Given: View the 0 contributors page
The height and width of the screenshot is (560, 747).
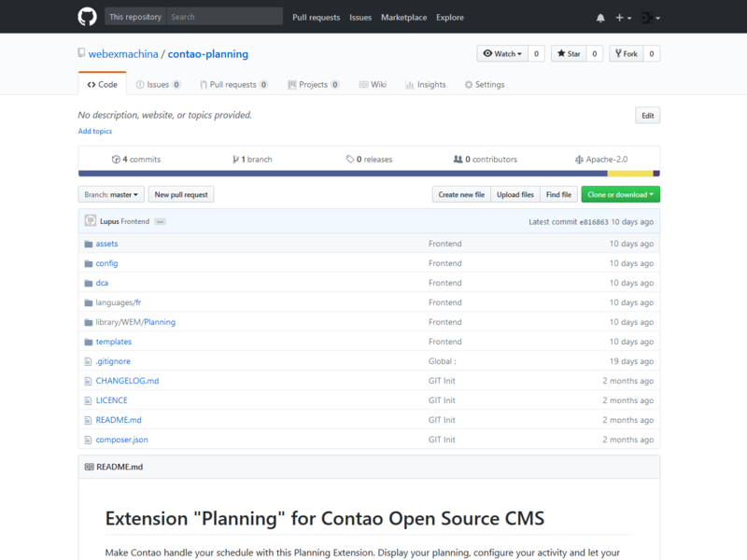Looking at the screenshot, I should (485, 159).
